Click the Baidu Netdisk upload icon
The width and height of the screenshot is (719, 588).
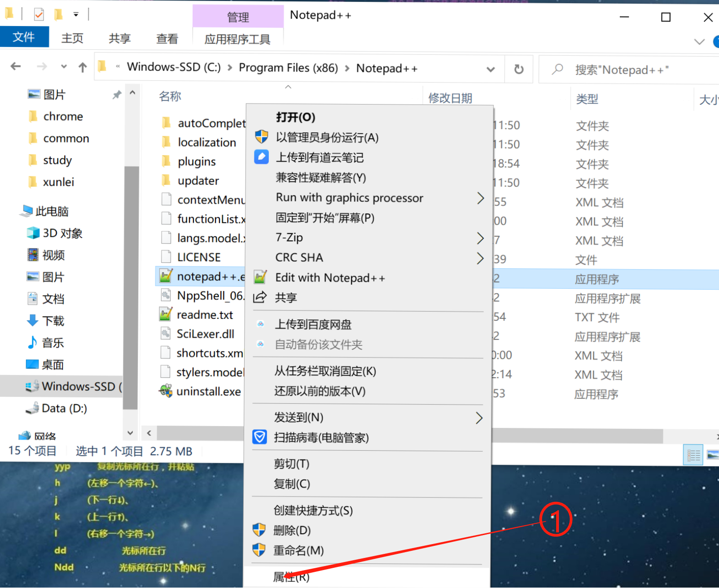click(260, 324)
